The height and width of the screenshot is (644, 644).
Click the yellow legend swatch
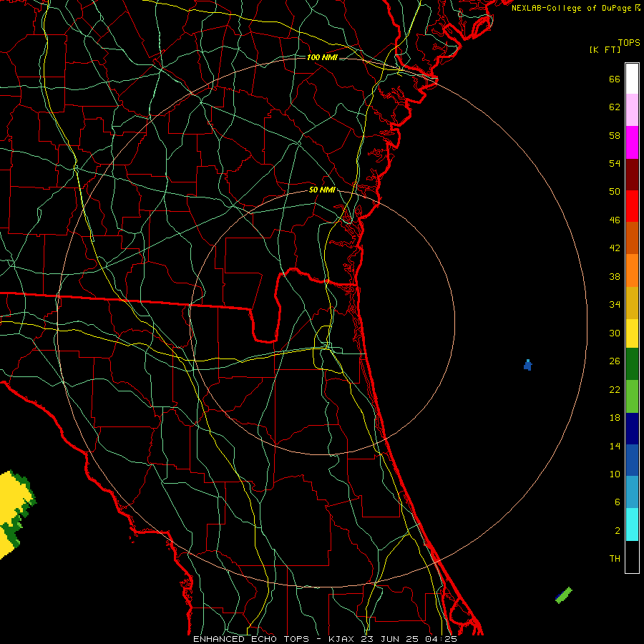(632, 333)
